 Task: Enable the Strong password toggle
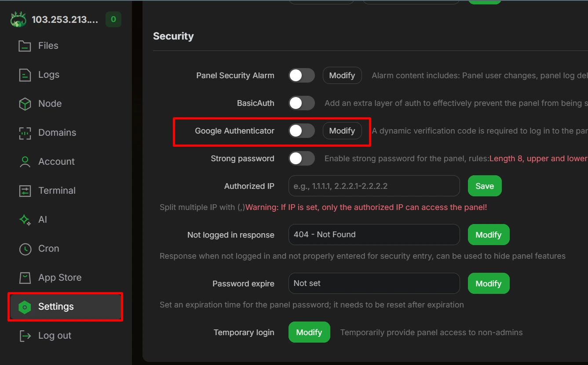[302, 159]
